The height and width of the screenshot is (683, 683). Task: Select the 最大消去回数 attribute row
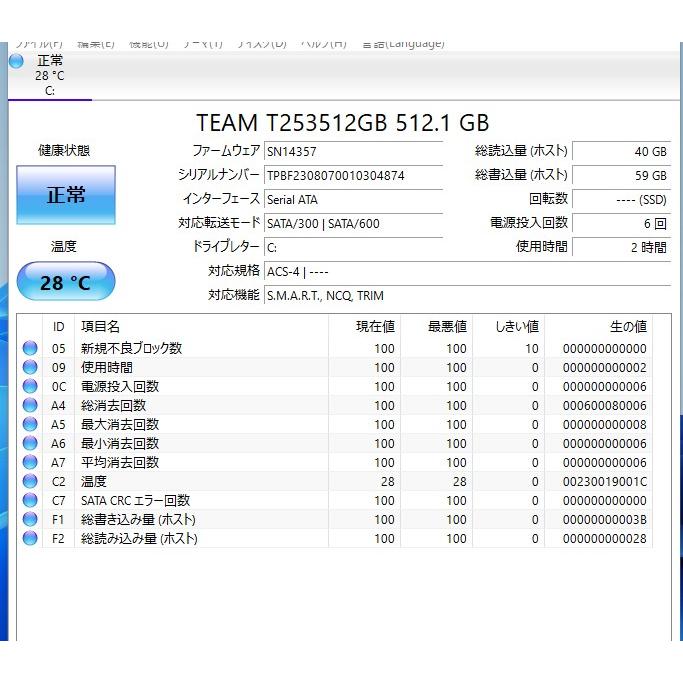tap(335, 424)
